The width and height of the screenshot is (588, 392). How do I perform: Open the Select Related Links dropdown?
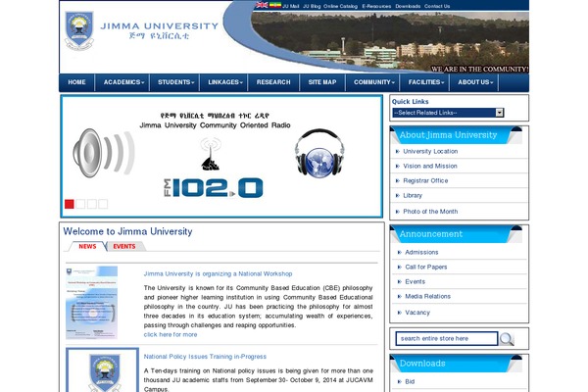(448, 113)
